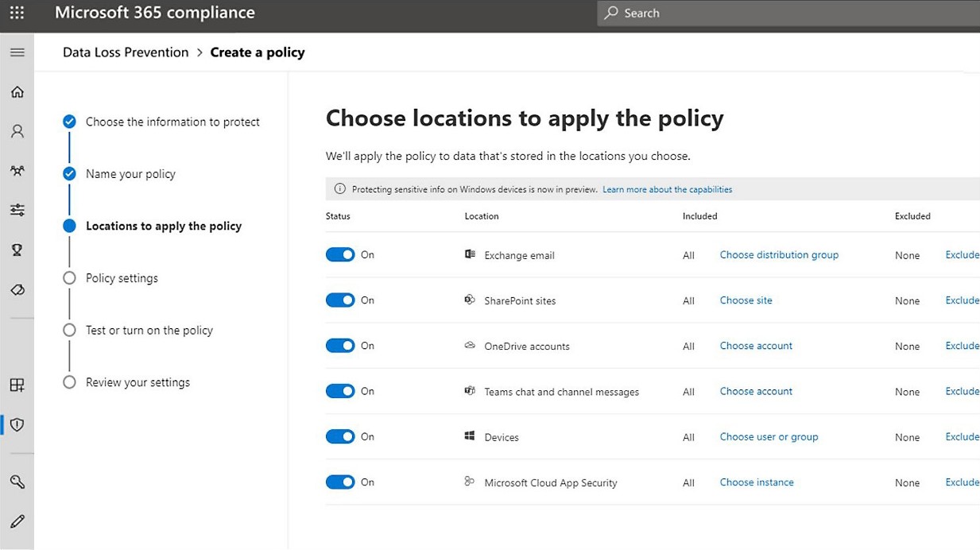Open Test or turn on the policy step

pos(149,330)
